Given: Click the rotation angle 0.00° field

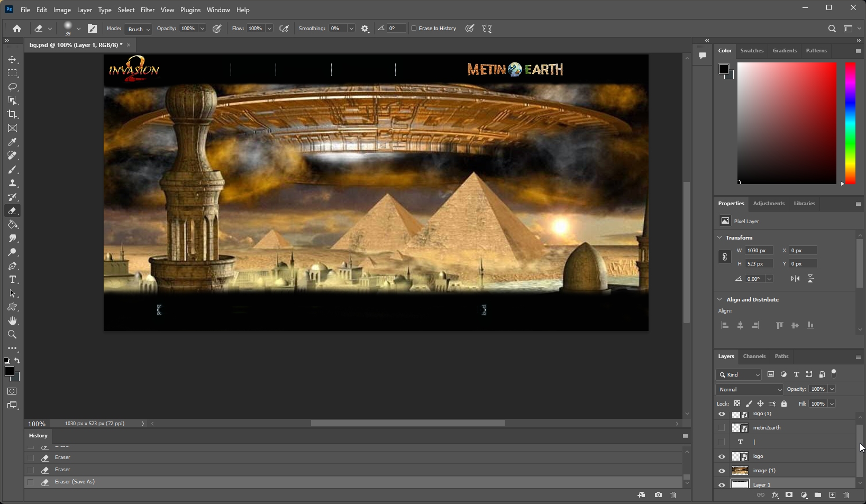Looking at the screenshot, I should click(755, 279).
